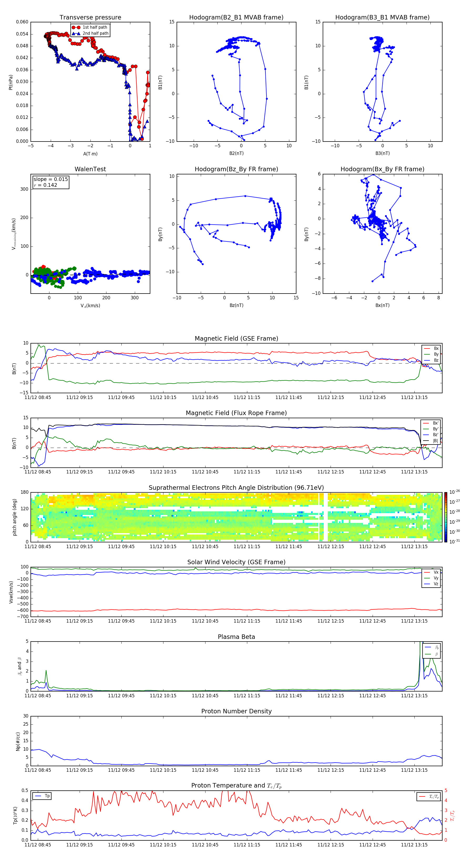Select the colorbar tick label 10^-31
The image size is (473, 868).
455,542
